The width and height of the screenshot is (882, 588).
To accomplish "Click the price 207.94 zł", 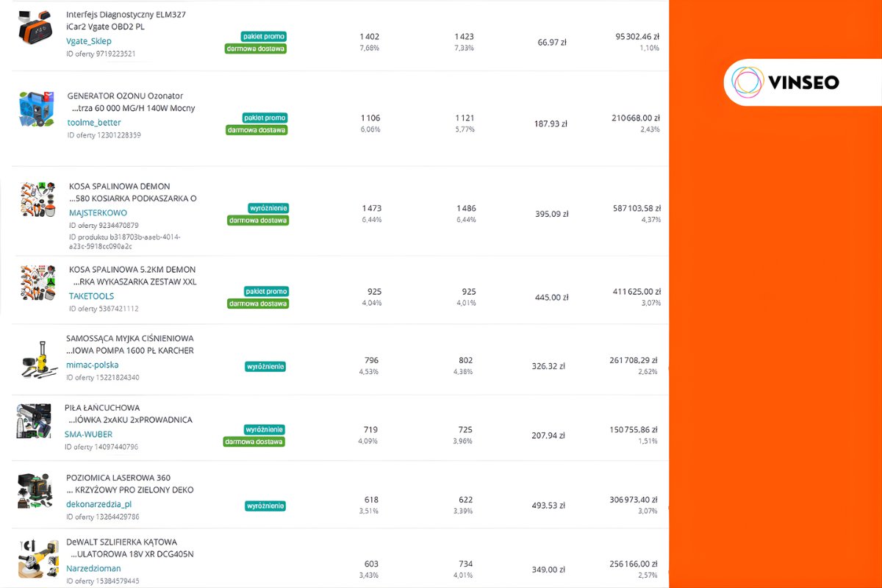I will click(x=548, y=436).
